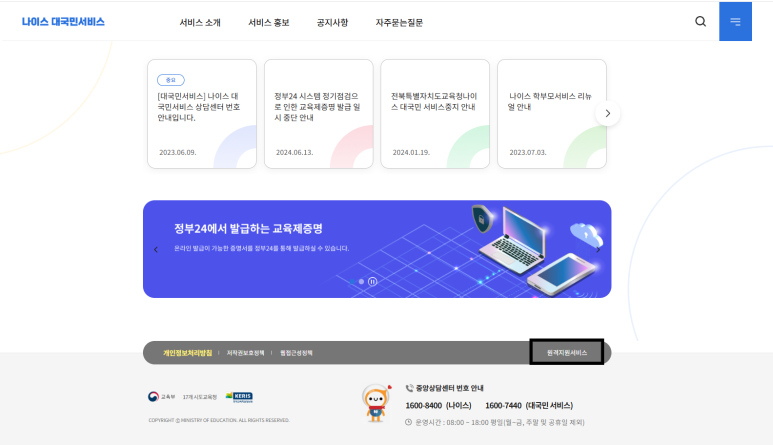Select the second banner slide dot

(361, 281)
